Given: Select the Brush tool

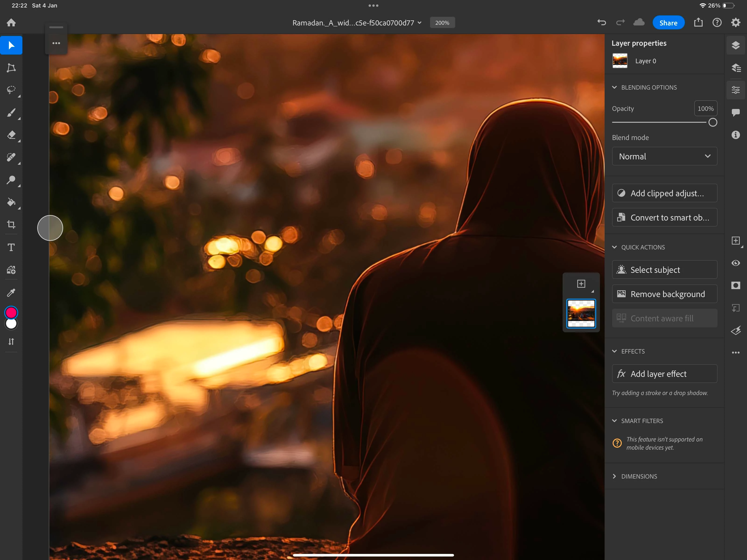Looking at the screenshot, I should click(x=11, y=112).
